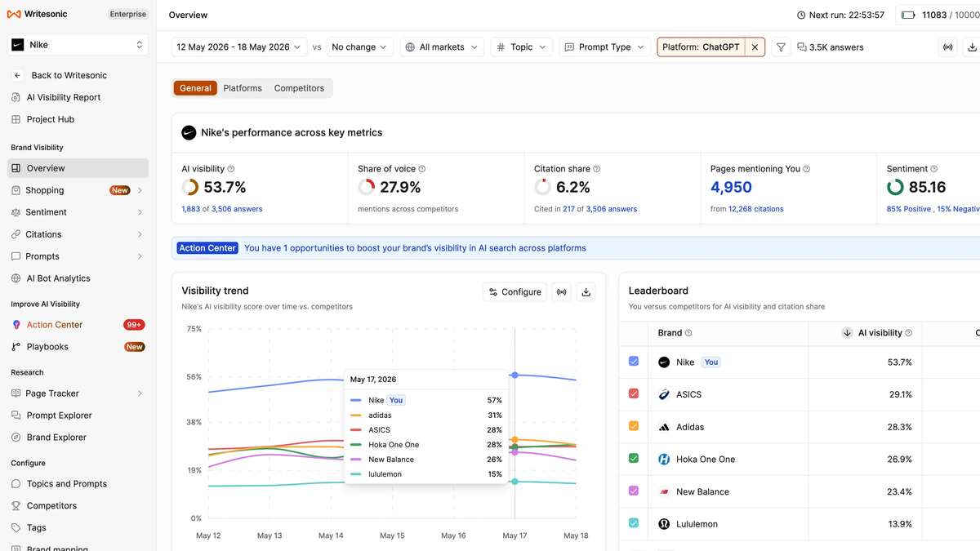Click the sort arrow on AI visibility column
The height and width of the screenshot is (551, 980).
tap(847, 333)
